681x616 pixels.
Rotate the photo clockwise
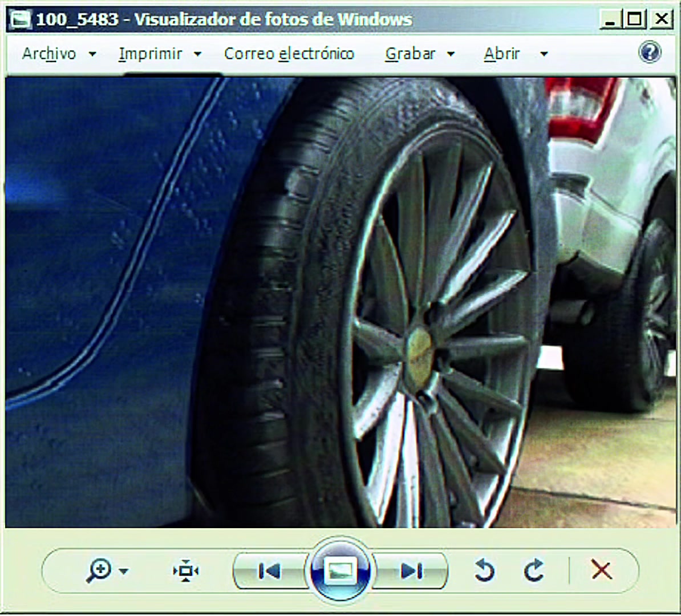(x=534, y=570)
